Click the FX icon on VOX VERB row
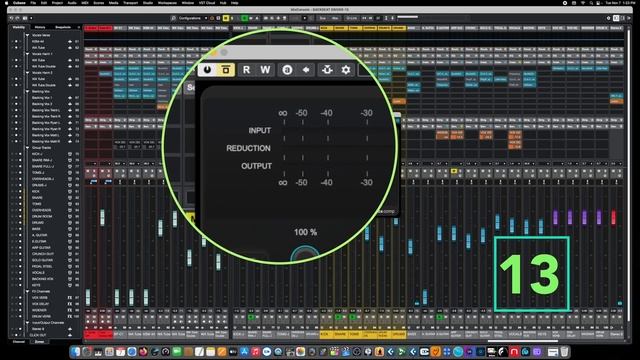Viewport: 640px width, 360px height. click(70, 298)
